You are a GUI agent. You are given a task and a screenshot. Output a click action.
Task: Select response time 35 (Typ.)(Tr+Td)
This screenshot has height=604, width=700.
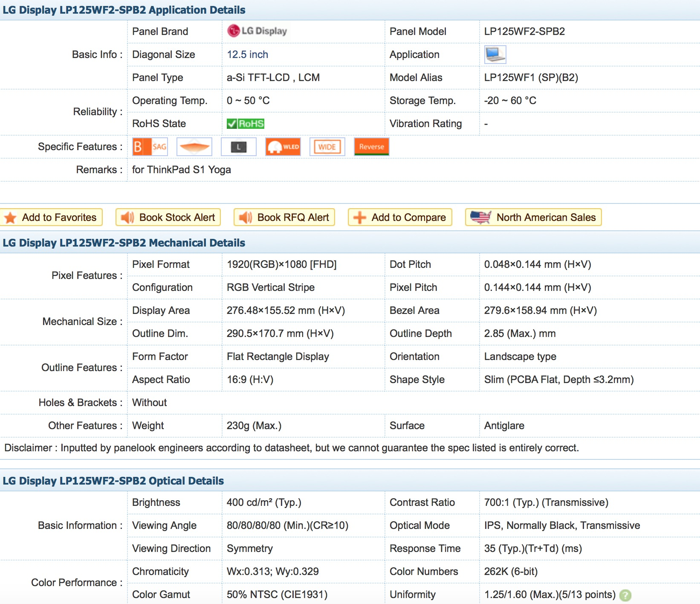(x=533, y=549)
